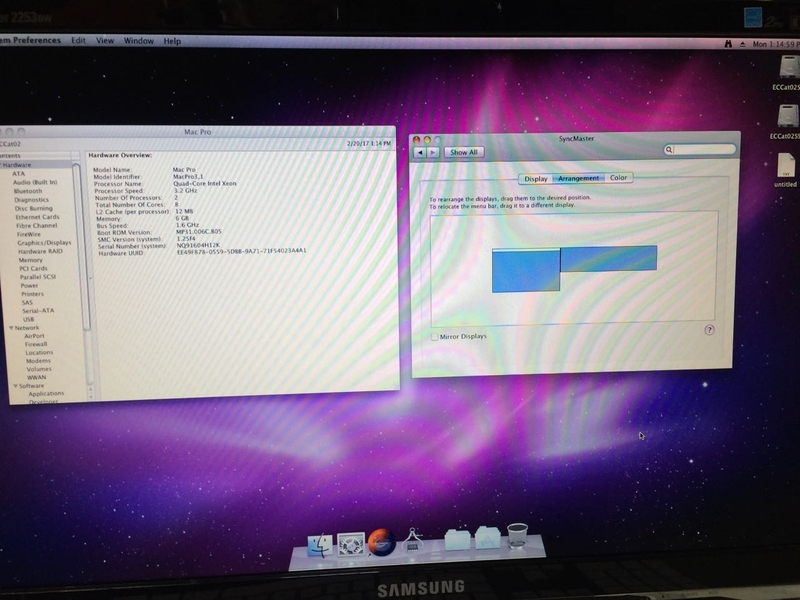Select Diagnostics in the Hardware list
This screenshot has width=800, height=600.
click(31, 199)
